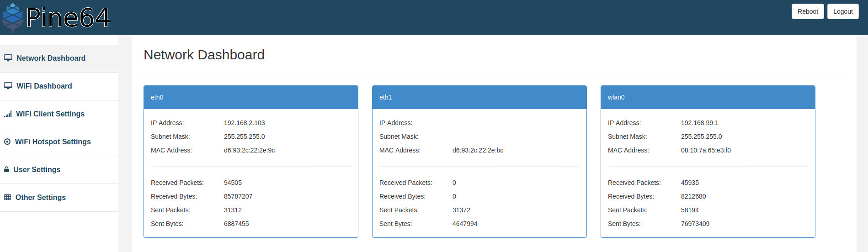Image resolution: width=868 pixels, height=252 pixels.
Task: Click the target icon for WiFi Hotspot Settings
Action: tap(7, 142)
